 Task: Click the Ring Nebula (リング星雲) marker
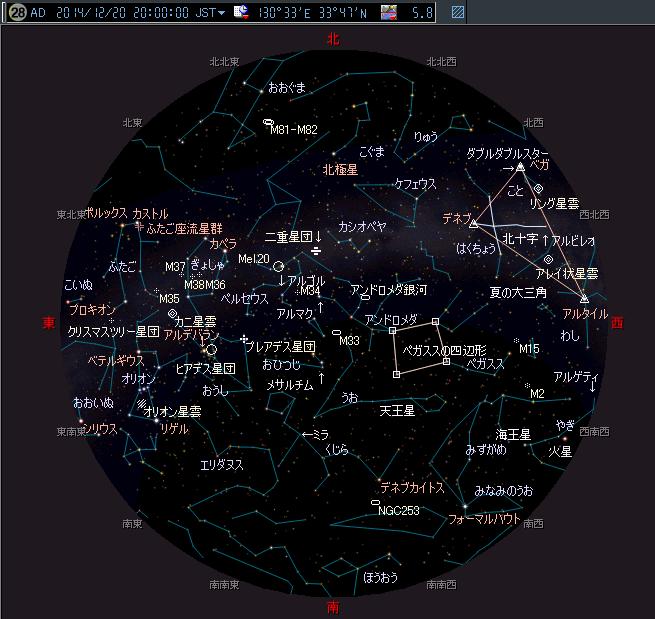click(538, 189)
